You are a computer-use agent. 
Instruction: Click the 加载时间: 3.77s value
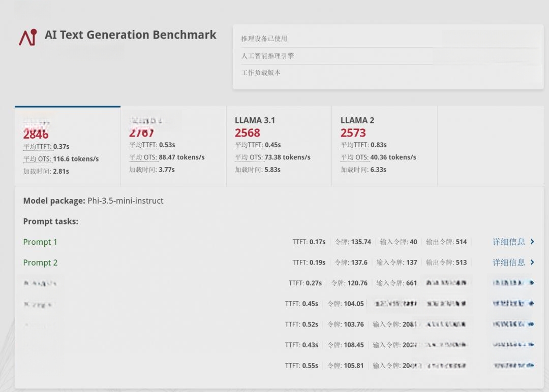click(152, 170)
